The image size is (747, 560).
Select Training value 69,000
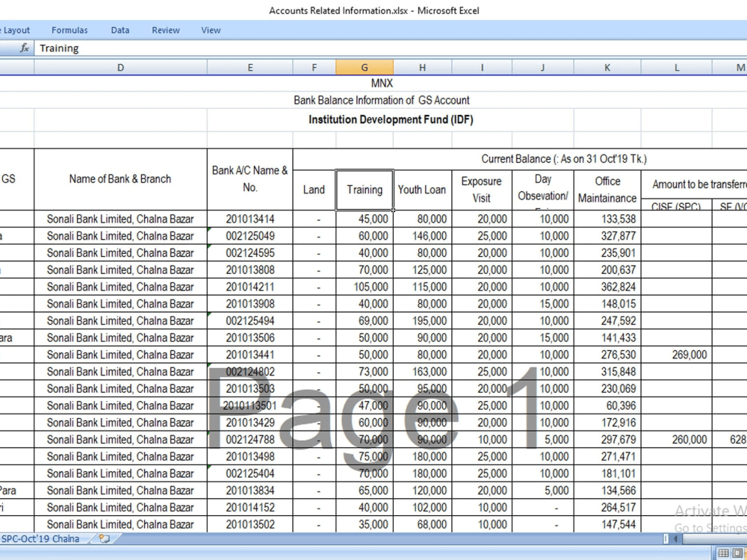pyautogui.click(x=365, y=321)
